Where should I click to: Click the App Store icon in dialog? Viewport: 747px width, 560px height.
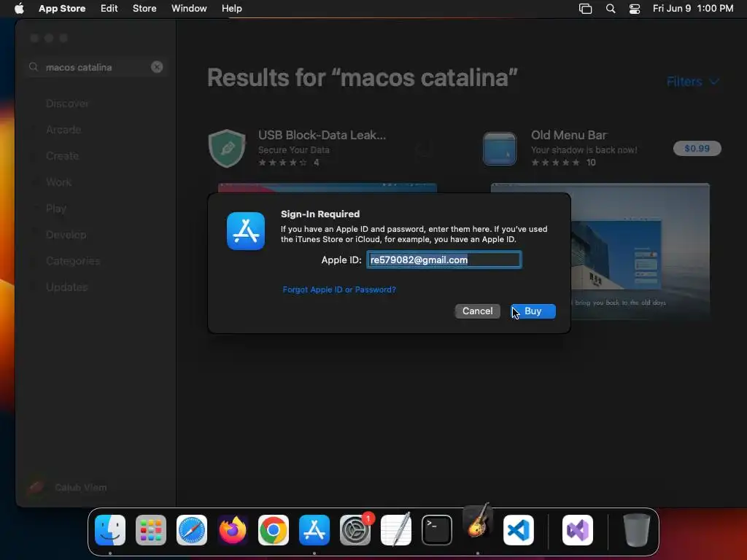click(x=246, y=231)
